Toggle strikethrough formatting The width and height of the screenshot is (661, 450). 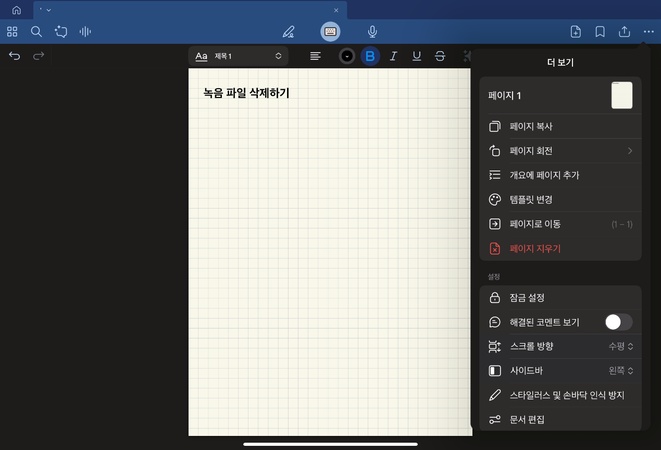point(440,56)
